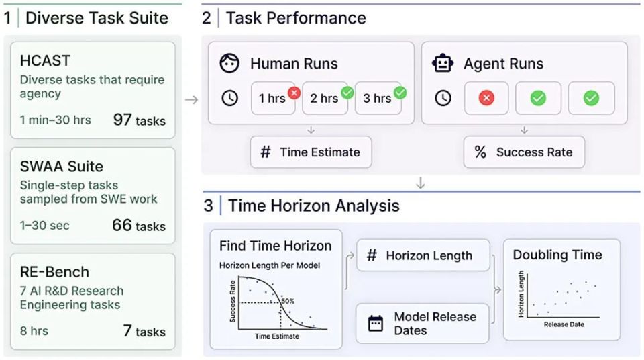Open the SWAA Suite card
This screenshot has height=360, width=644.
pos(93,195)
